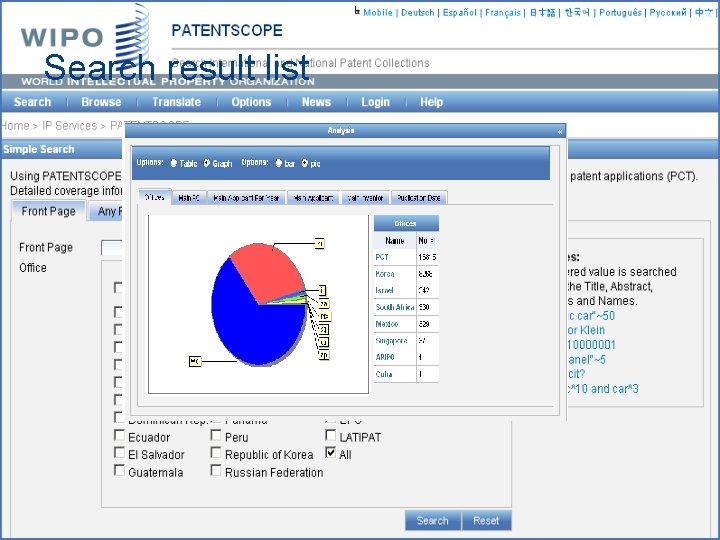Switch language to Deutsch
Viewport: 720px width, 540px height.
pos(417,13)
